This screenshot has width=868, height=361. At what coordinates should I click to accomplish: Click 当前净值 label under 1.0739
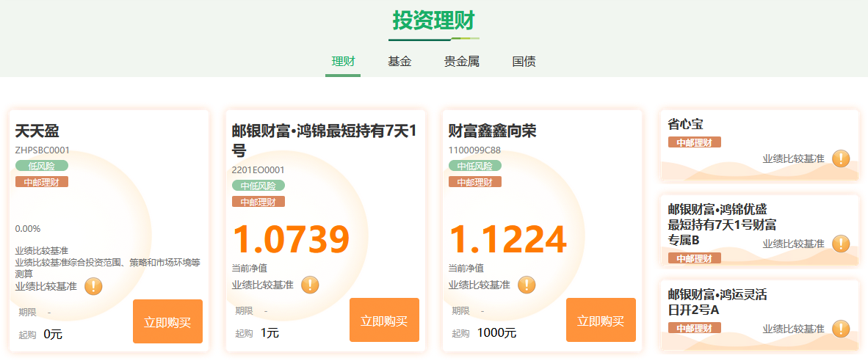249,269
